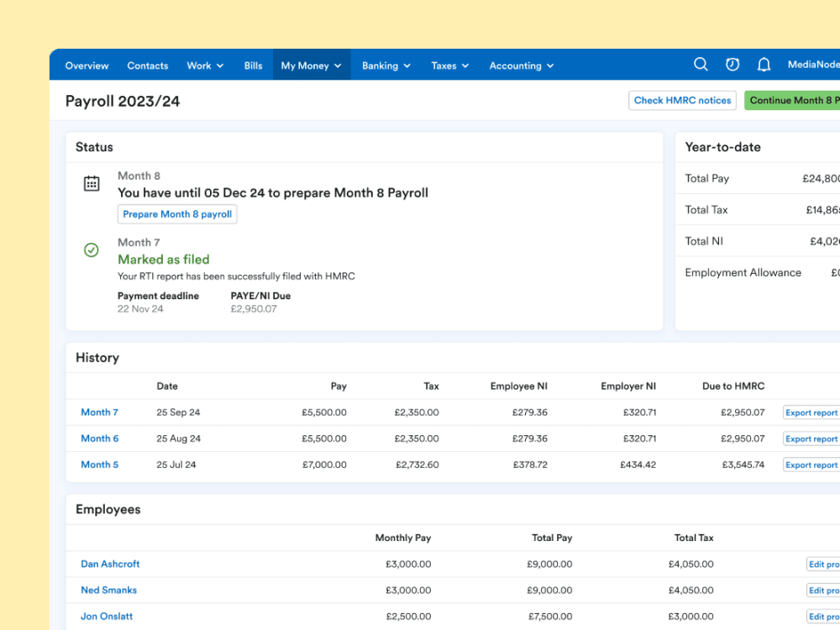The width and height of the screenshot is (840, 630).
Task: Switch to the Overview page
Action: coord(87,65)
